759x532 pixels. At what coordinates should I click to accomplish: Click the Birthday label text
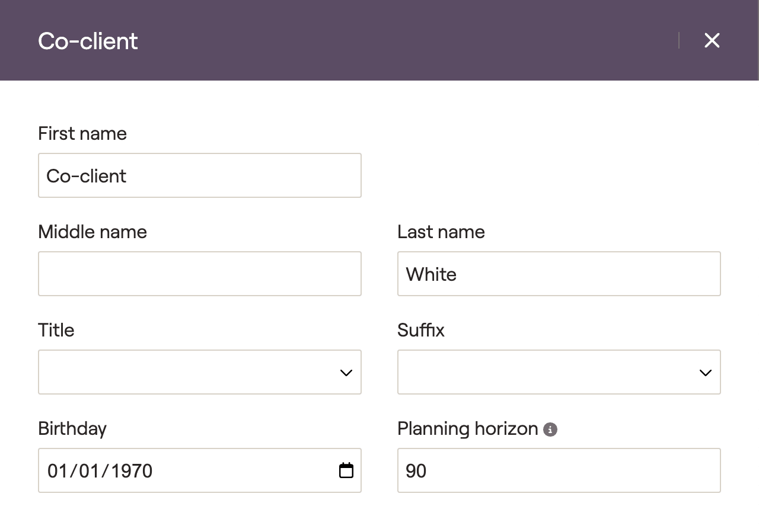72,428
